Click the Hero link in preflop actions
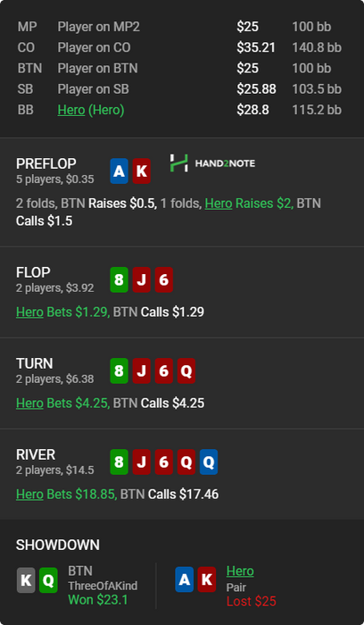The width and height of the screenshot is (364, 625). pyautogui.click(x=219, y=204)
